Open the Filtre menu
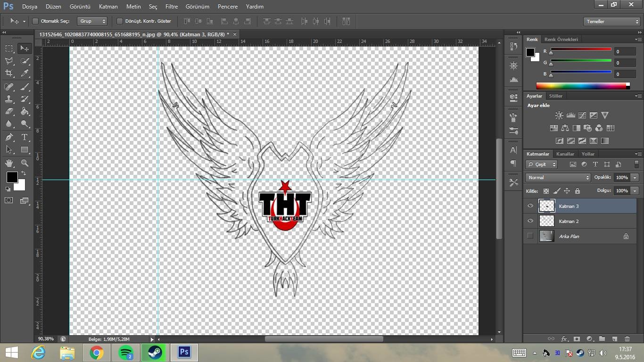This screenshot has height=362, width=644. (x=172, y=7)
